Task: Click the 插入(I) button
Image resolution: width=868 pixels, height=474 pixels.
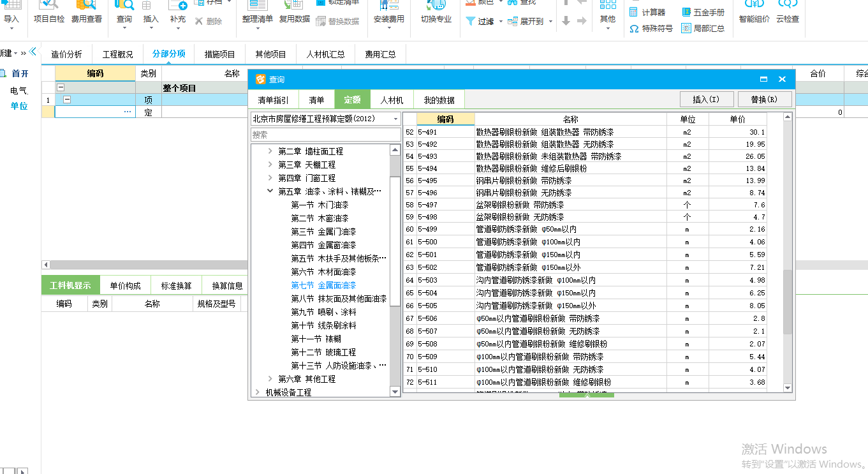Action: pos(706,100)
